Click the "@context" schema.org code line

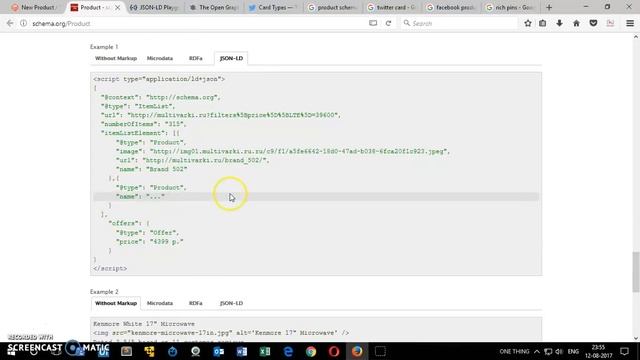coord(160,97)
